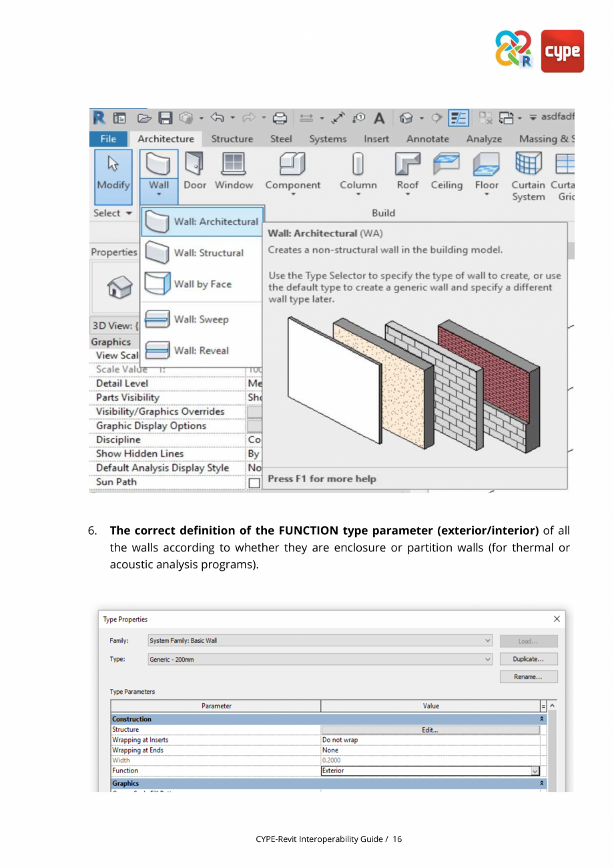This screenshot has width=614, height=868.
Task: Select the Ceiling tool
Action: 446,169
